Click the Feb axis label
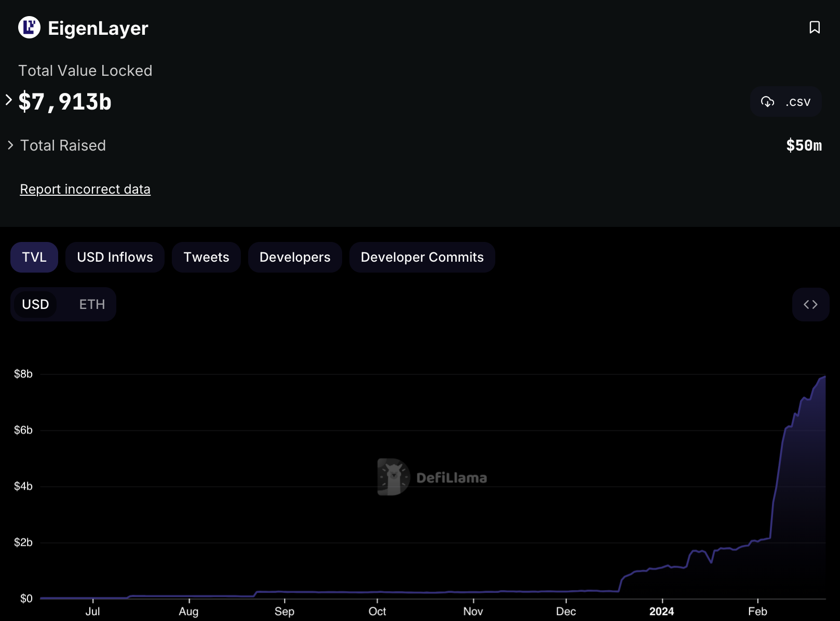This screenshot has height=621, width=840. click(757, 611)
